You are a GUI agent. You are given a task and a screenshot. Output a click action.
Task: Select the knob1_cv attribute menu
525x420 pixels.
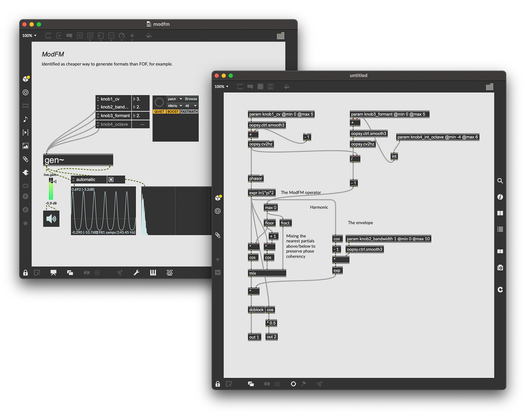[113, 99]
